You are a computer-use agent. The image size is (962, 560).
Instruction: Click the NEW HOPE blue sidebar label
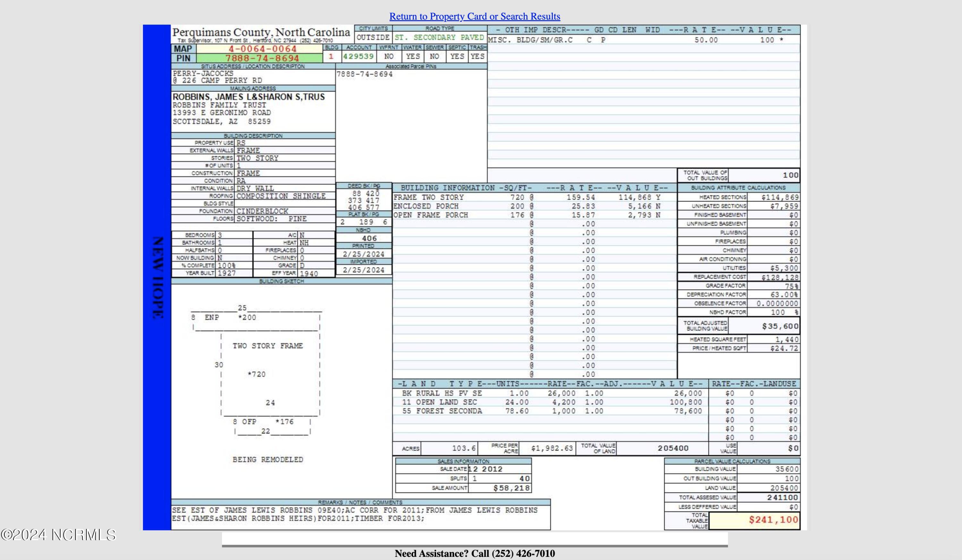pos(157,278)
